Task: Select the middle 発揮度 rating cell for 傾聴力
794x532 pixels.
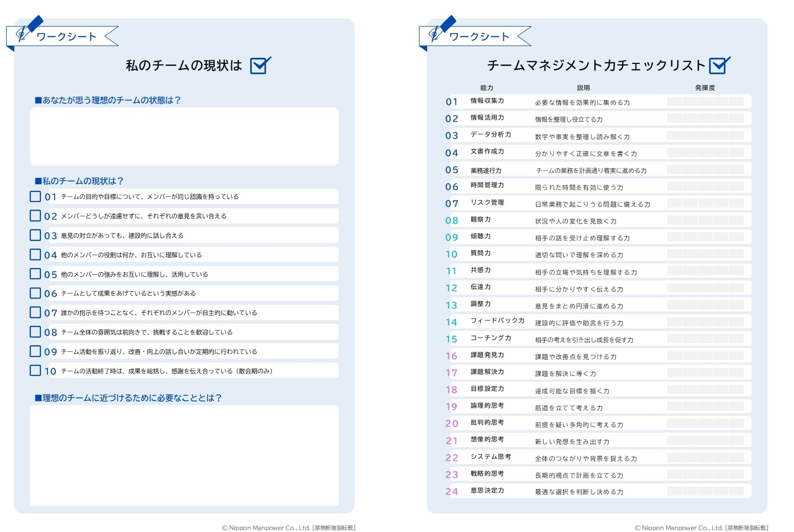Action: tap(705, 237)
